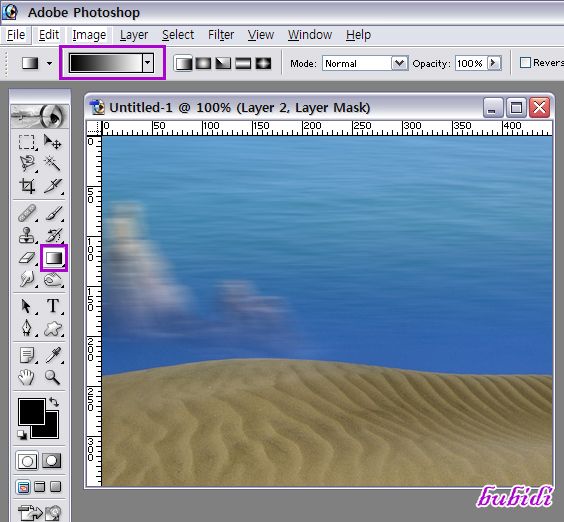Choose Reflected Gradient style
Viewport: 564px width, 522px height.
point(243,64)
